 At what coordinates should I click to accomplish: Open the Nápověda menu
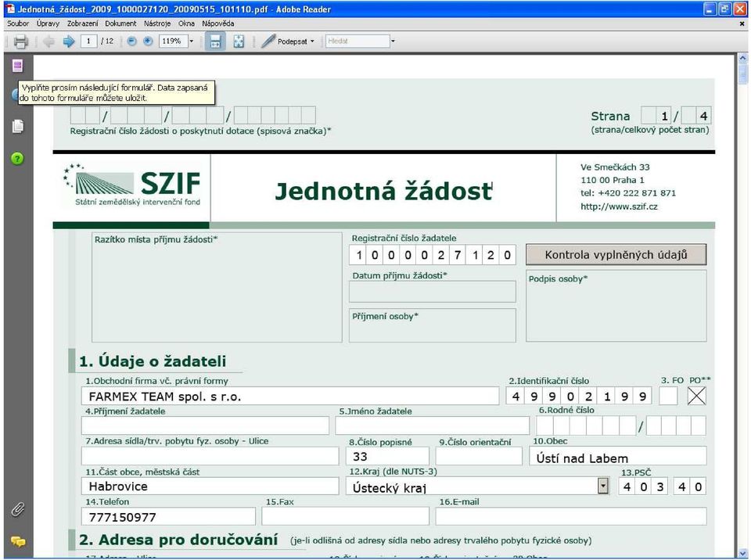(218, 23)
